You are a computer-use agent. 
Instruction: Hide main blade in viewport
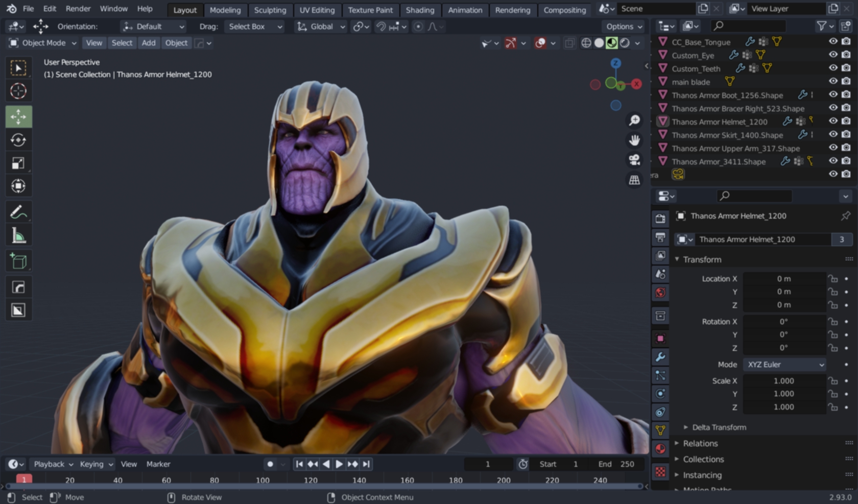(833, 81)
